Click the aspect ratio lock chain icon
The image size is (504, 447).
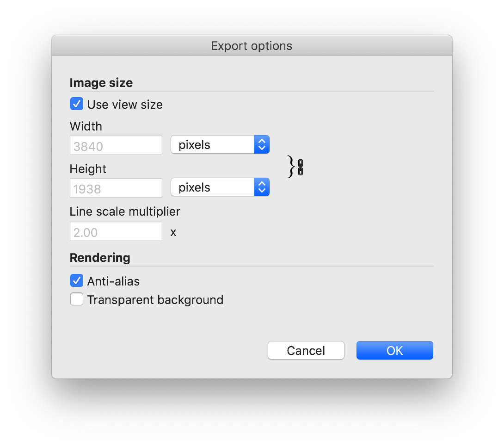301,167
